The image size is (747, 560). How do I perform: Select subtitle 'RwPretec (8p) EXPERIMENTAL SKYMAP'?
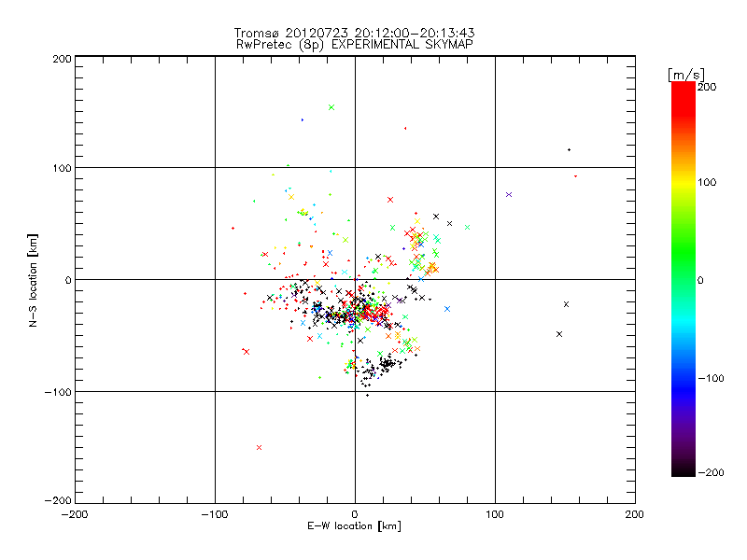(x=354, y=44)
